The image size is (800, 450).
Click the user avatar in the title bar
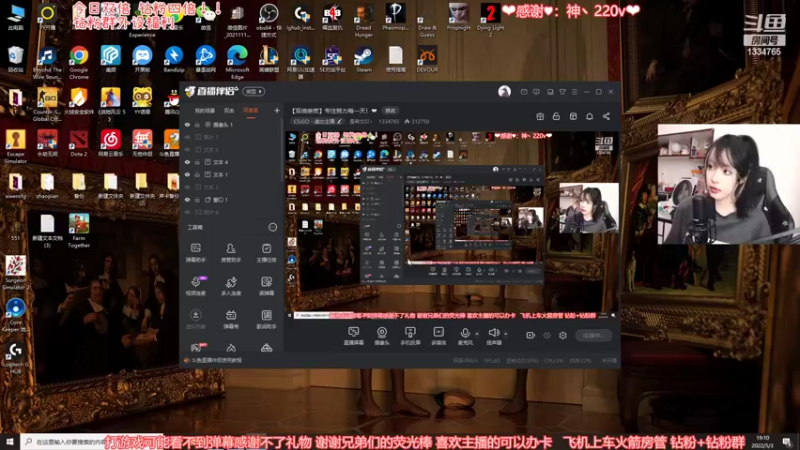click(504, 91)
